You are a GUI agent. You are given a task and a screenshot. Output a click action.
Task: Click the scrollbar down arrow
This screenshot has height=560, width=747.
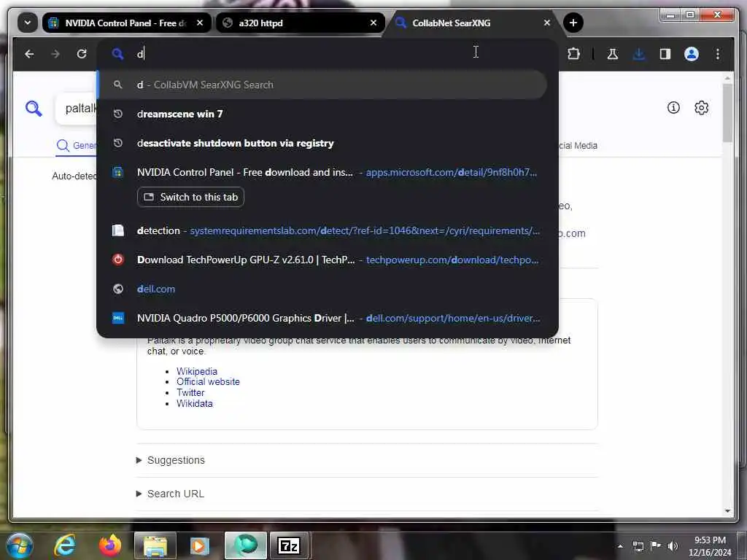pyautogui.click(x=727, y=511)
